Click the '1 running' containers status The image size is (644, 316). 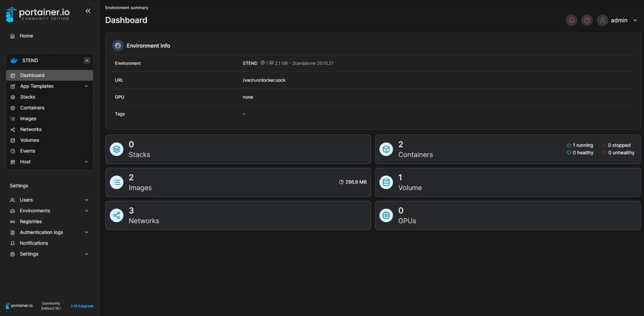[x=580, y=146]
